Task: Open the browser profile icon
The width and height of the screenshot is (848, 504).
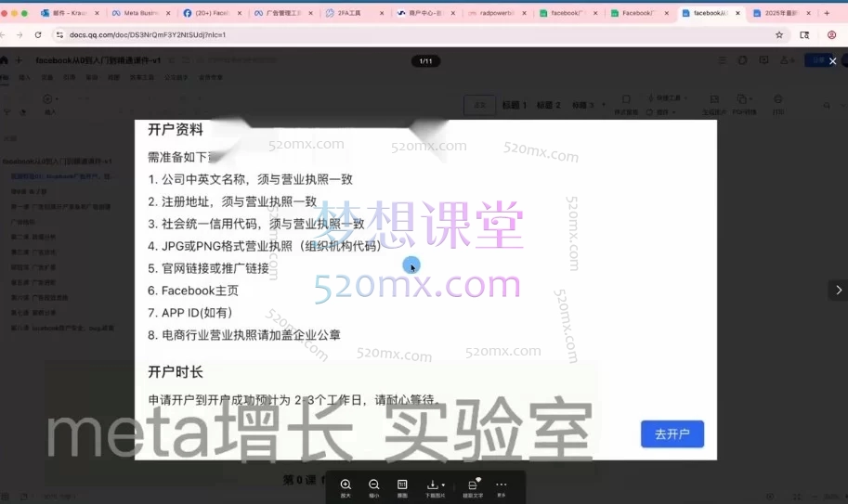Action: [832, 34]
